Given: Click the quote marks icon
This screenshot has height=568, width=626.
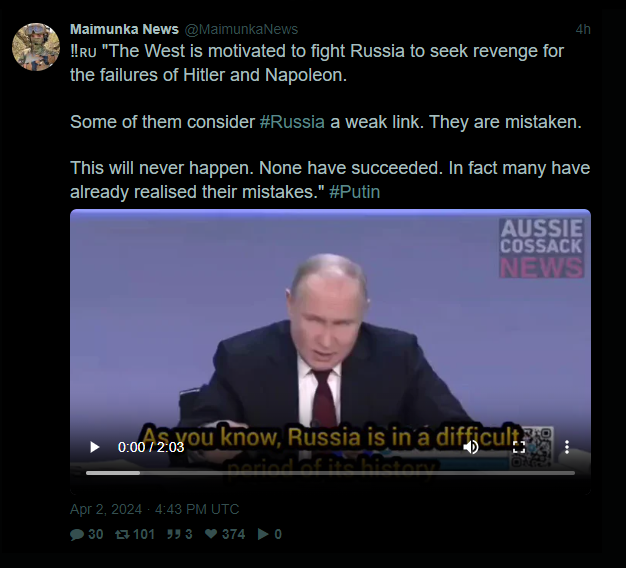Looking at the screenshot, I should [173, 534].
